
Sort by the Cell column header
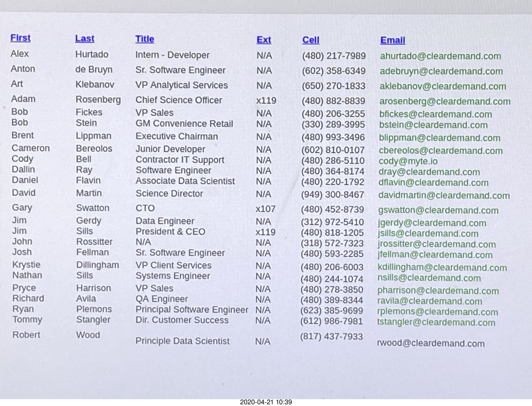pos(311,40)
